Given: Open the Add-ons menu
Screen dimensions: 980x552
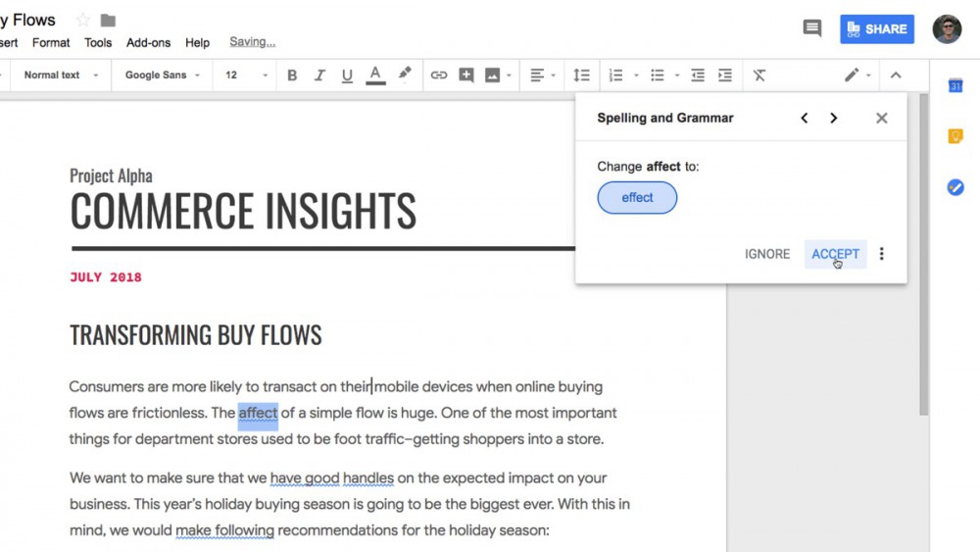Looking at the screenshot, I should click(148, 43).
